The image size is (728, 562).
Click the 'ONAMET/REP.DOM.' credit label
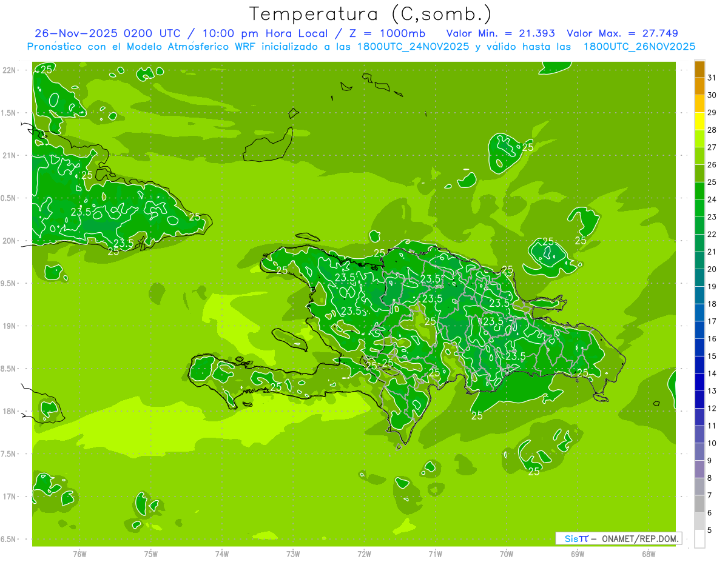(x=640, y=538)
